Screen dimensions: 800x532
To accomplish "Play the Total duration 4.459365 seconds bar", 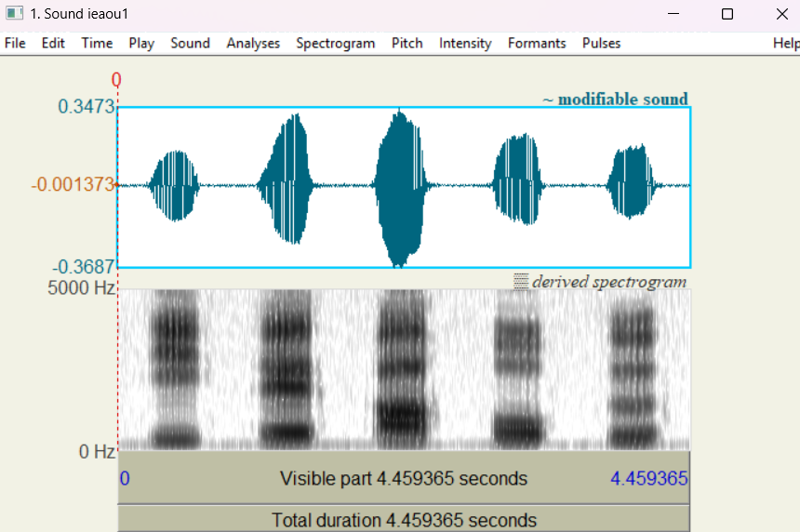I will pos(404,519).
